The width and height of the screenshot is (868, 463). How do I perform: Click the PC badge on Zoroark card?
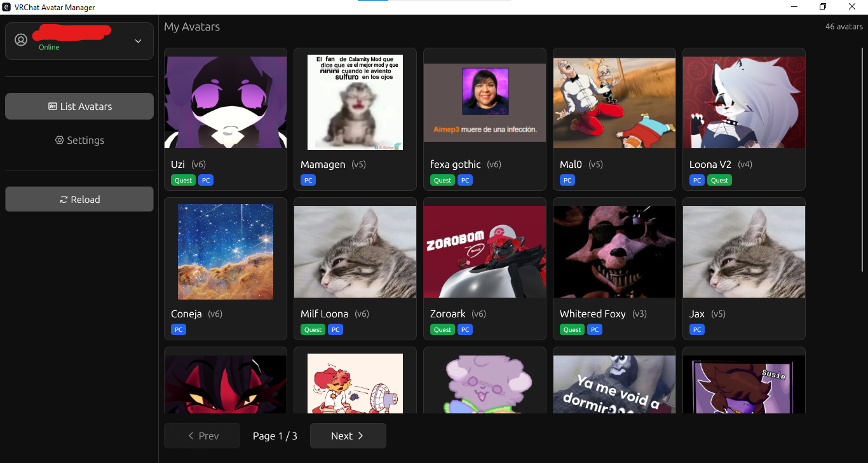(465, 329)
